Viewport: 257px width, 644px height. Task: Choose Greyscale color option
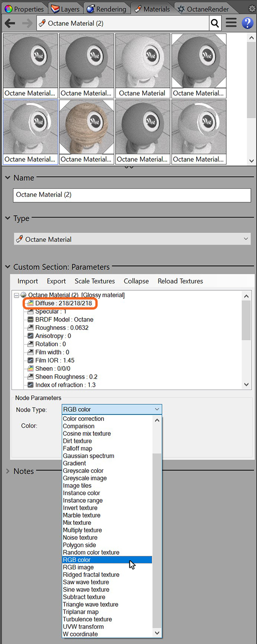click(83, 471)
